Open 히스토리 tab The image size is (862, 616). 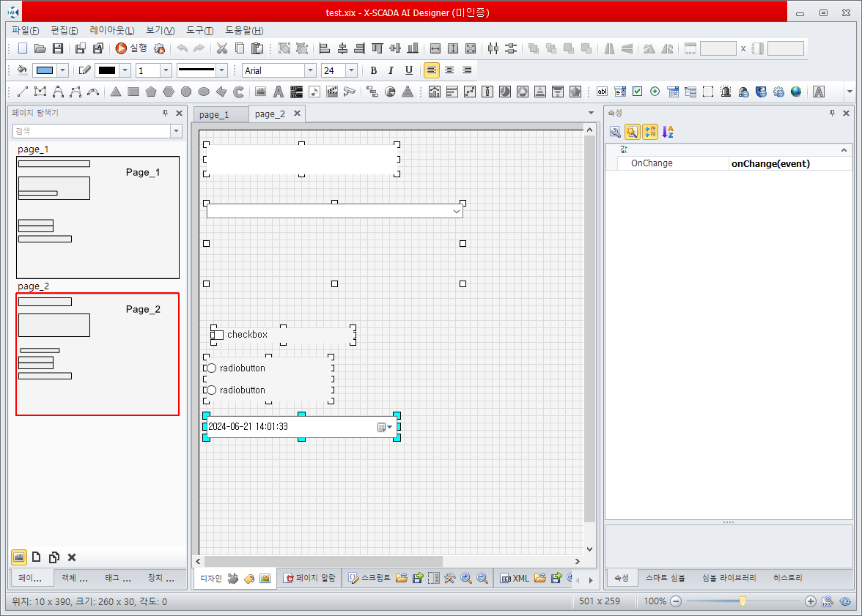pos(787,578)
